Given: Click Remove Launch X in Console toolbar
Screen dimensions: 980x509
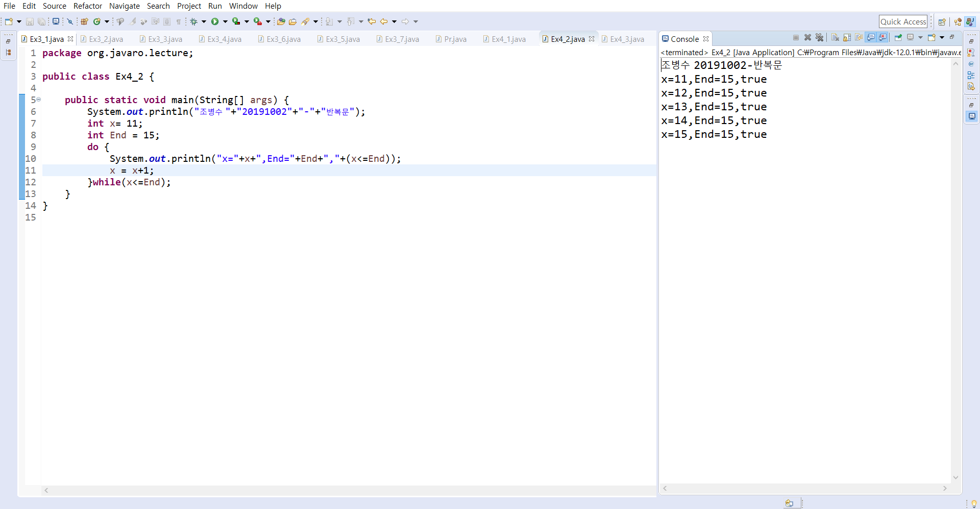Looking at the screenshot, I should (807, 37).
